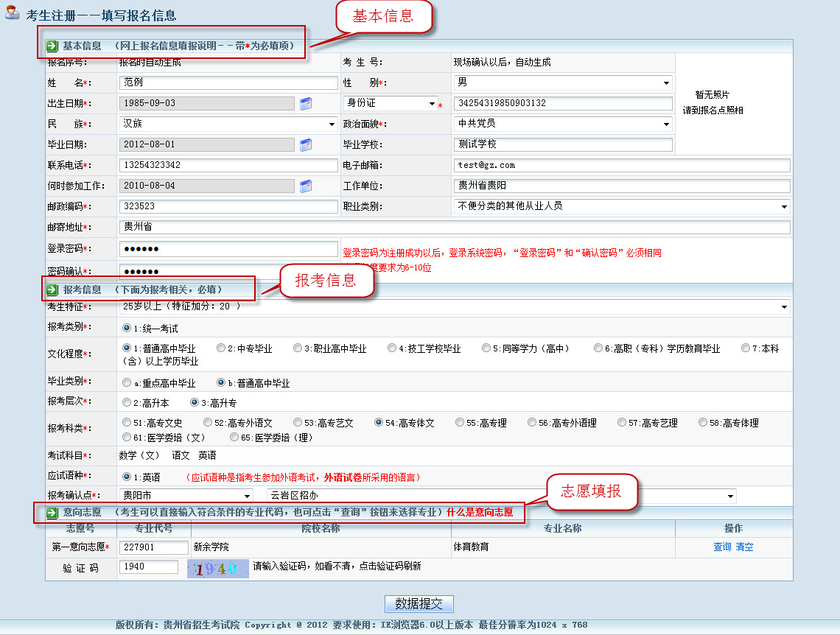Click green arrow icon before 意向志愿 header
This screenshot has height=635, width=840.
click(x=52, y=512)
